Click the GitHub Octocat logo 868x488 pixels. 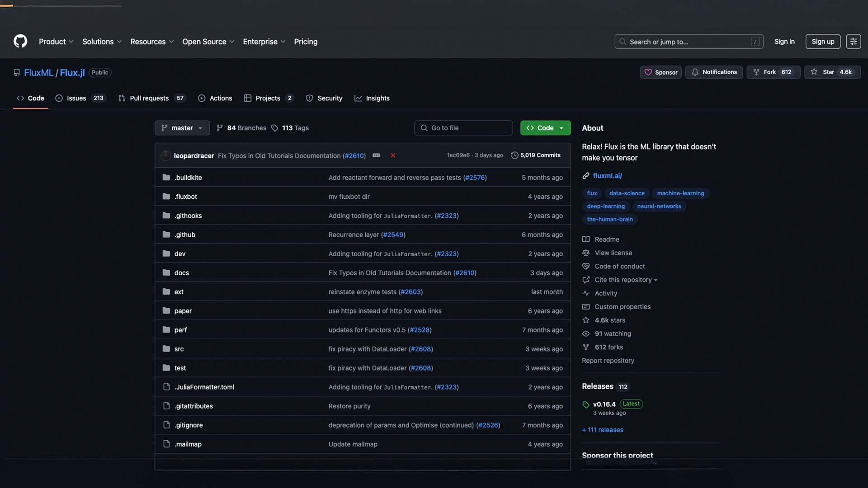pyautogui.click(x=20, y=42)
